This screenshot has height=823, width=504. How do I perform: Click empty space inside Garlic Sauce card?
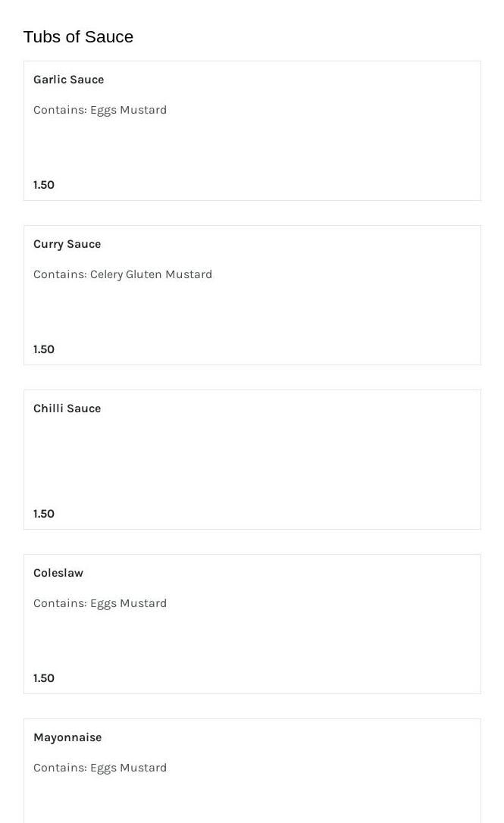[x=303, y=148]
